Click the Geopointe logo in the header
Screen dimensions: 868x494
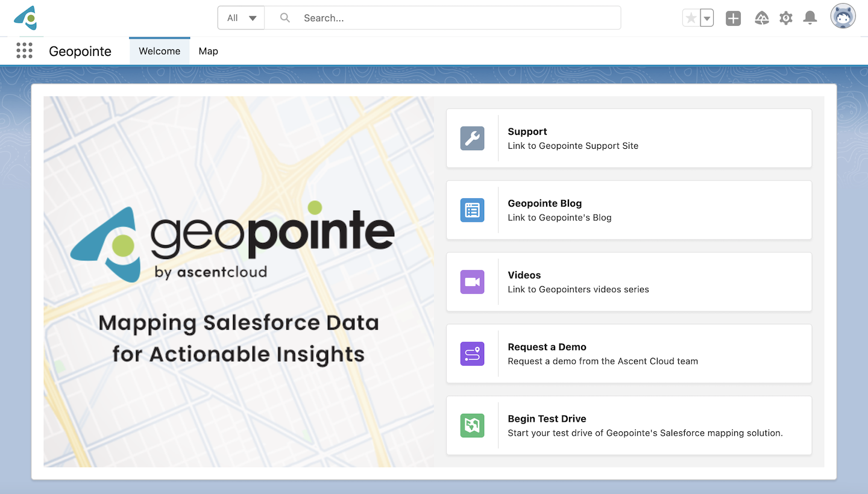pyautogui.click(x=26, y=18)
